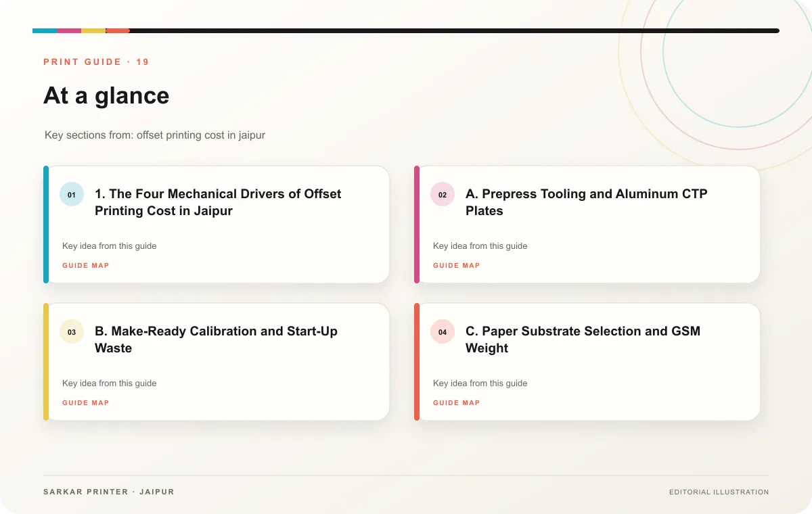Select GUIDE MAP in the Make-Ready Calibration card
The height and width of the screenshot is (514, 812).
pyautogui.click(x=86, y=403)
